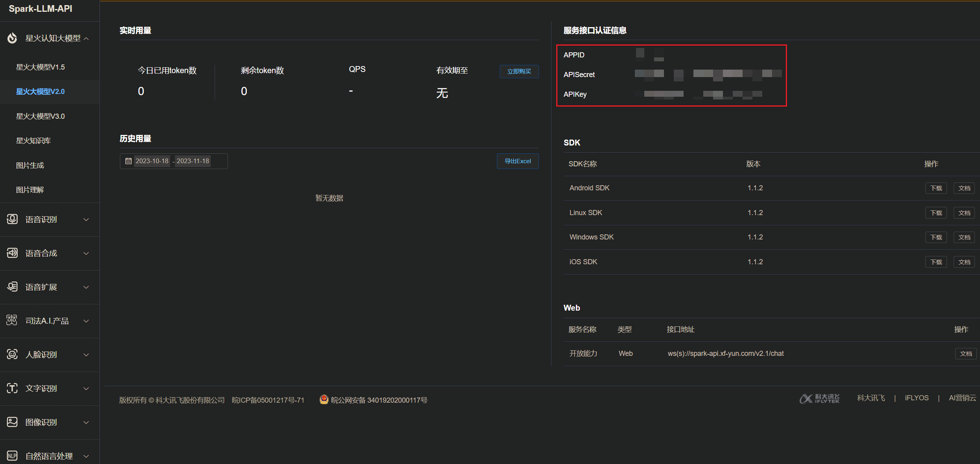Click 皖公网安备 34019202000117号 link
The width and height of the screenshot is (980, 464).
coord(379,400)
